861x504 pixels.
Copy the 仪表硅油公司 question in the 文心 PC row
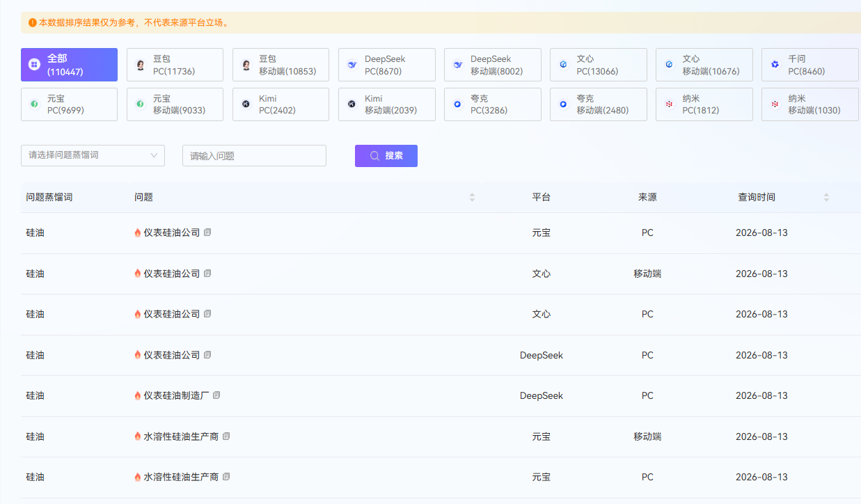207,314
